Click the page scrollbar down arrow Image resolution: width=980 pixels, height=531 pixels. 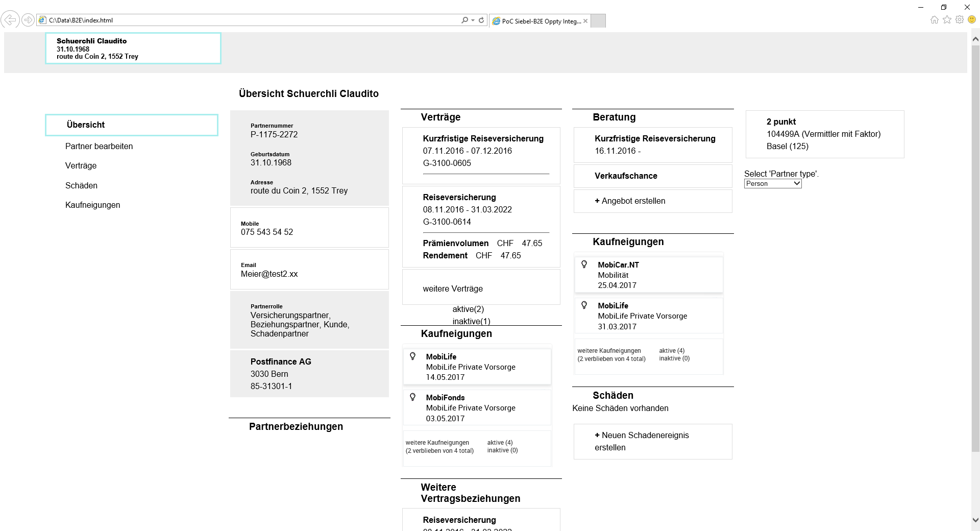click(975, 520)
